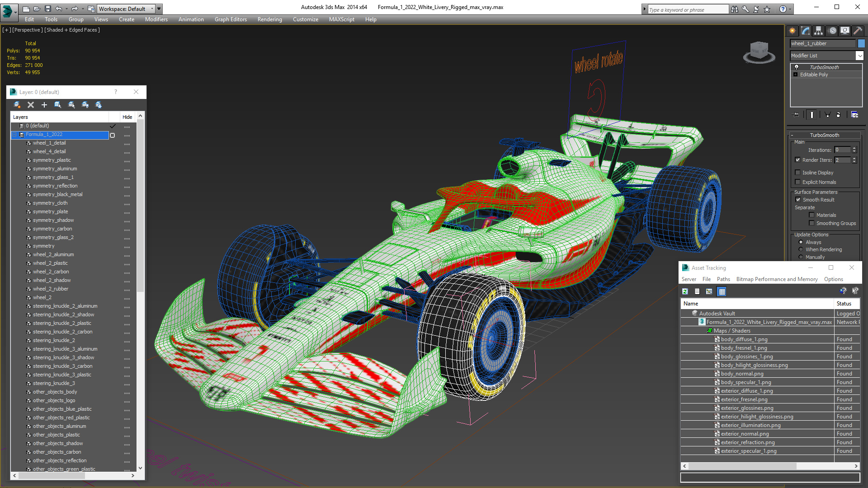Open Bitmap Performance and Memory menu
The height and width of the screenshot is (488, 868).
pos(777,279)
